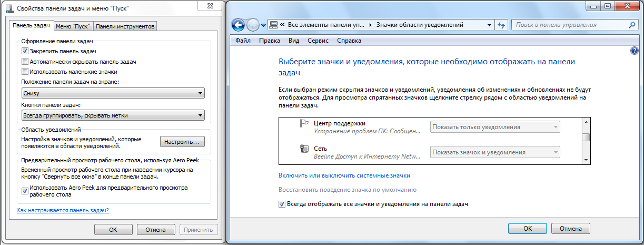The image size is (644, 245).
Task: Click the back navigation arrow button
Action: point(238,25)
